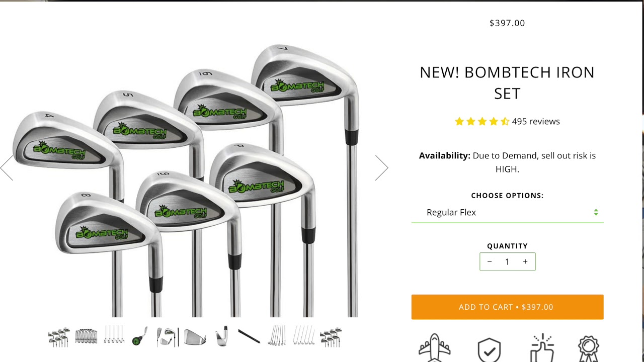
Task: Advance to the next product image arrow
Action: coord(382,167)
